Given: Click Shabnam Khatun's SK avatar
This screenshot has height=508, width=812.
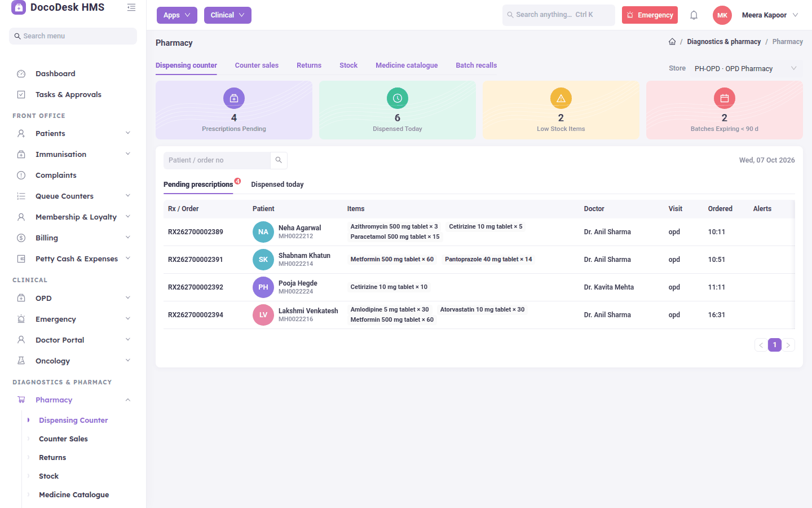Looking at the screenshot, I should pos(263,260).
